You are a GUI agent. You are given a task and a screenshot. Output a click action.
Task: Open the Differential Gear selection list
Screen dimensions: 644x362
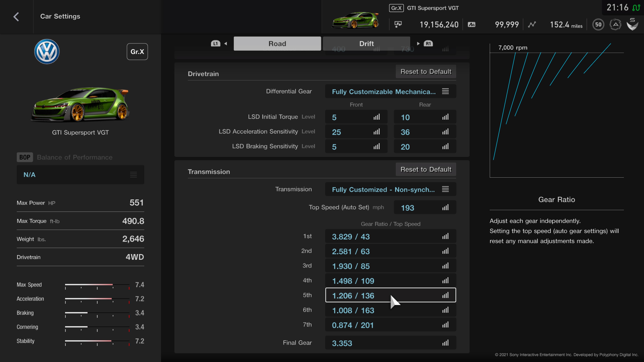pyautogui.click(x=390, y=92)
